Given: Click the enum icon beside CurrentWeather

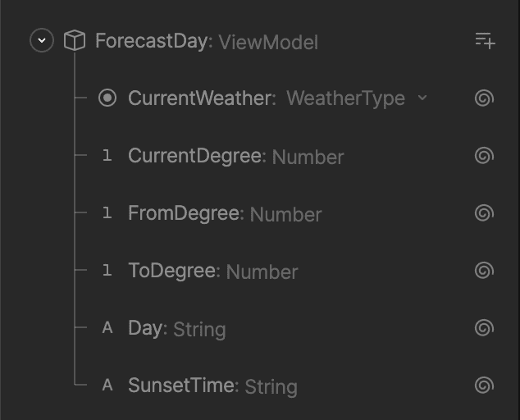Looking at the screenshot, I should pos(107,98).
